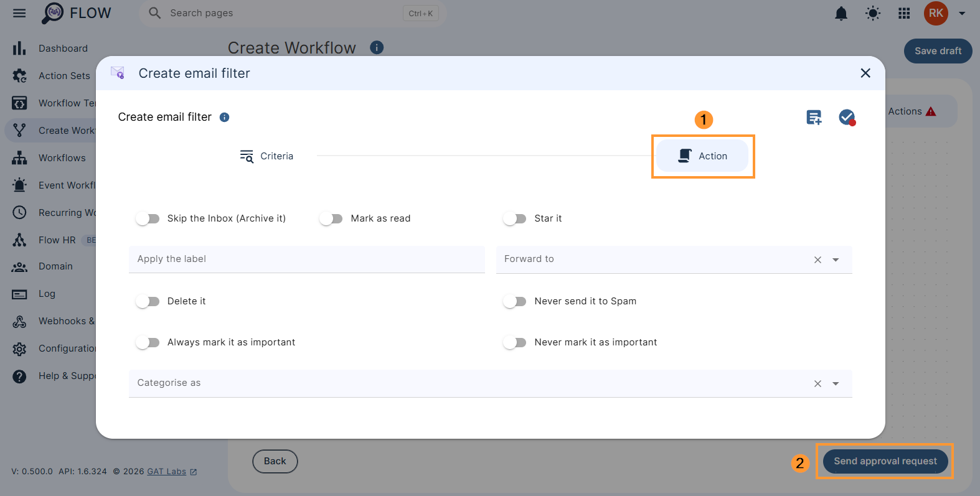The height and width of the screenshot is (496, 980).
Task: Click the FLOW logo icon
Action: coord(52,13)
